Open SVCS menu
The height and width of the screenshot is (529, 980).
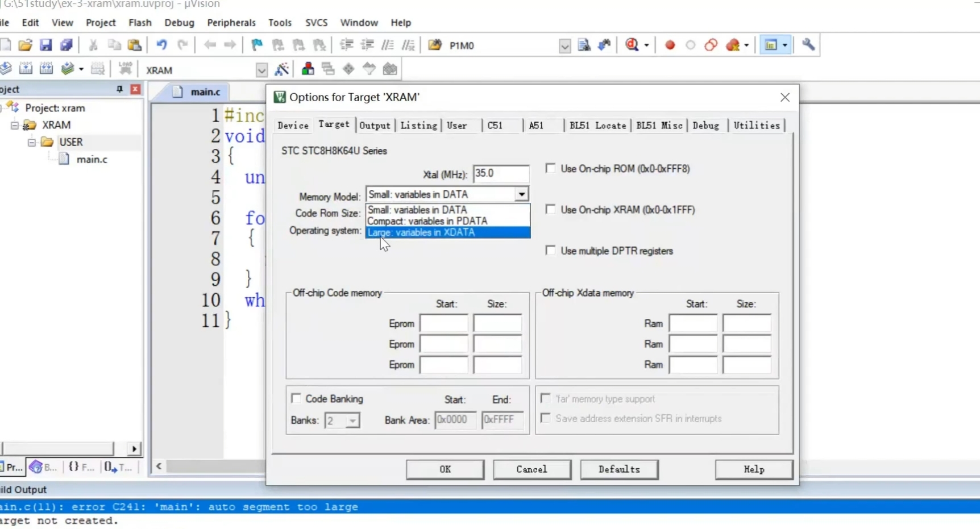click(316, 23)
